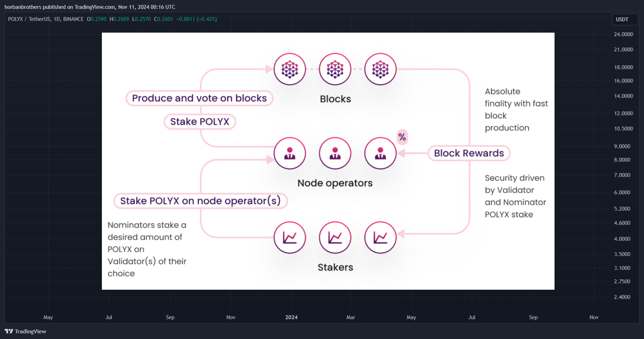Click Stake POLYX on node operator(s) label

201,201
